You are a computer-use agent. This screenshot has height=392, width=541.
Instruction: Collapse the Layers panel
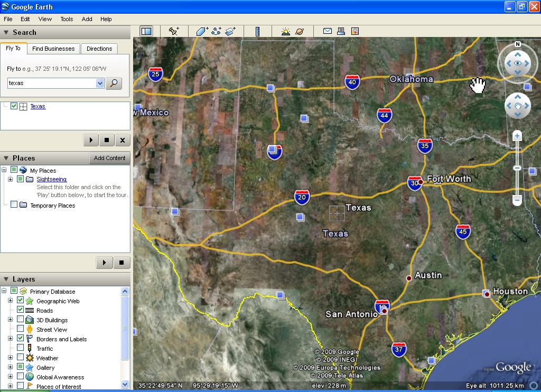(6, 279)
